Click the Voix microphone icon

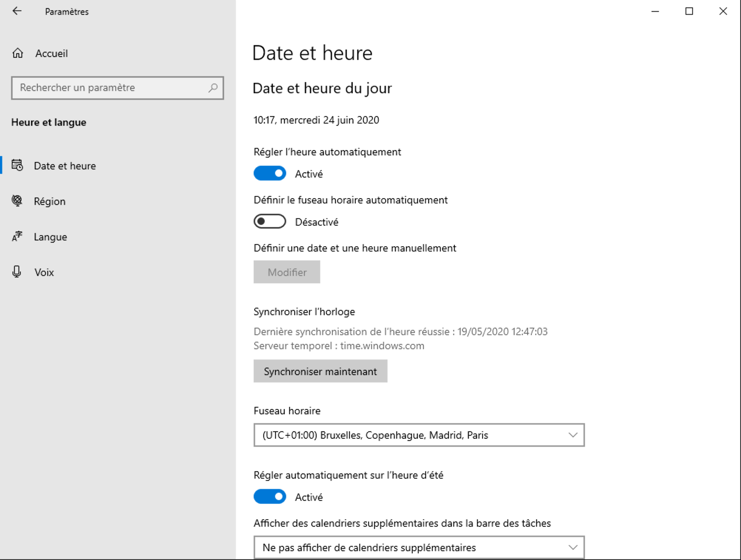coord(17,272)
